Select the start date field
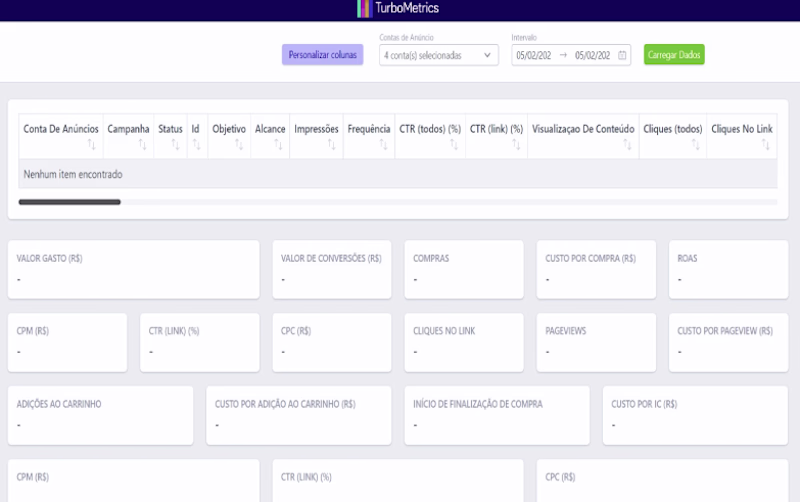This screenshot has height=502, width=800. [534, 55]
